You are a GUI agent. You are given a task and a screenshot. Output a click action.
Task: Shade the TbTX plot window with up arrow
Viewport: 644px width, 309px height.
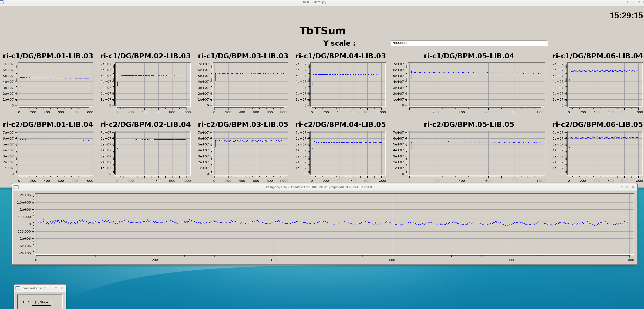(x=622, y=187)
